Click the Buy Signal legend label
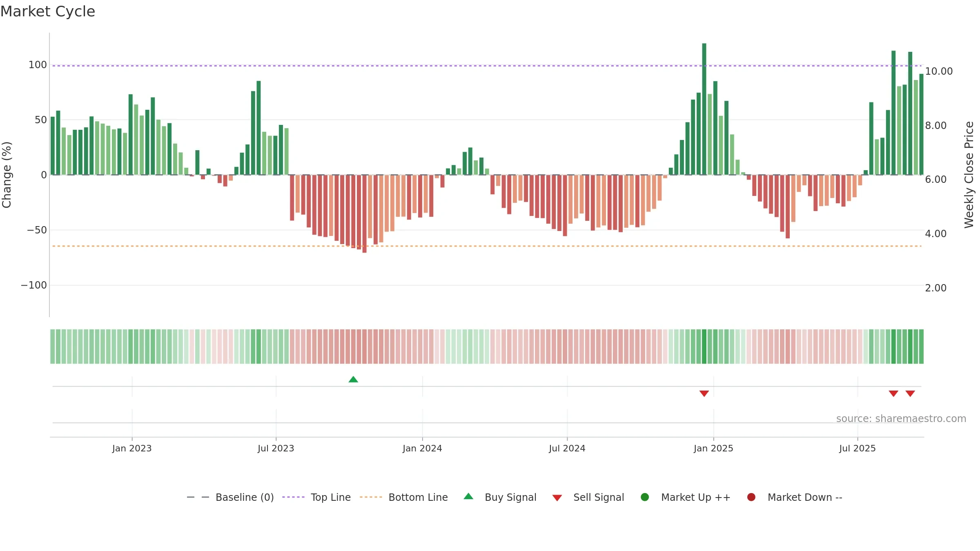The height and width of the screenshot is (551, 980). (x=510, y=497)
